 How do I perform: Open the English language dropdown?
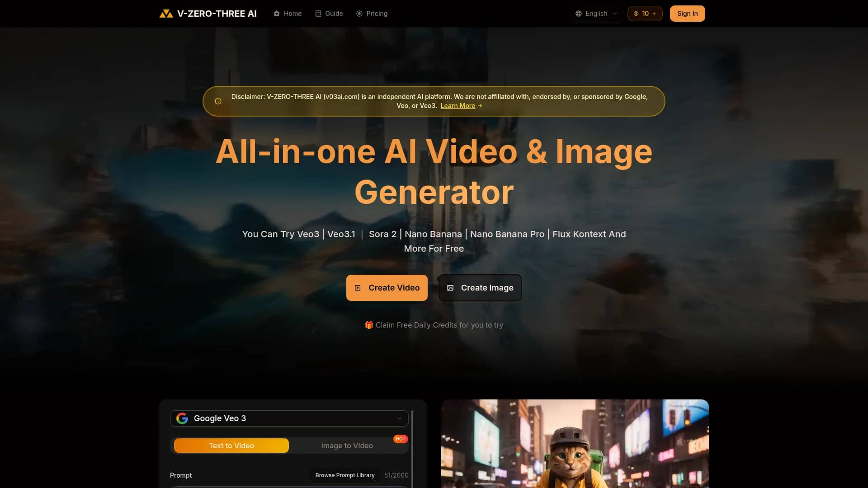(596, 14)
